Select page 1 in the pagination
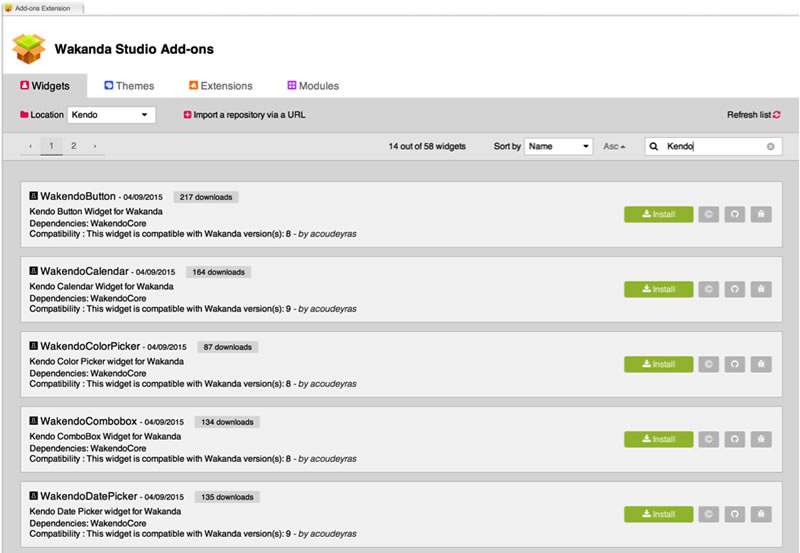The width and height of the screenshot is (800, 553). point(51,146)
